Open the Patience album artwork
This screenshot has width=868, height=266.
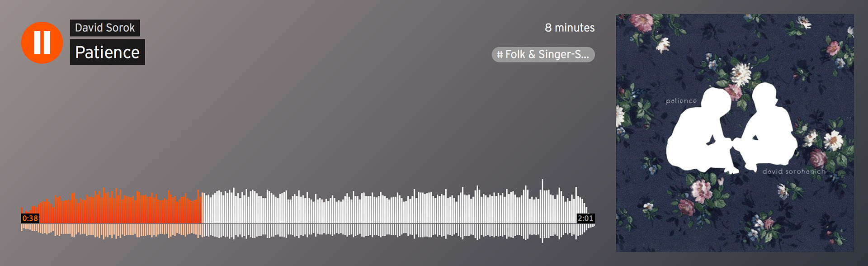point(735,133)
